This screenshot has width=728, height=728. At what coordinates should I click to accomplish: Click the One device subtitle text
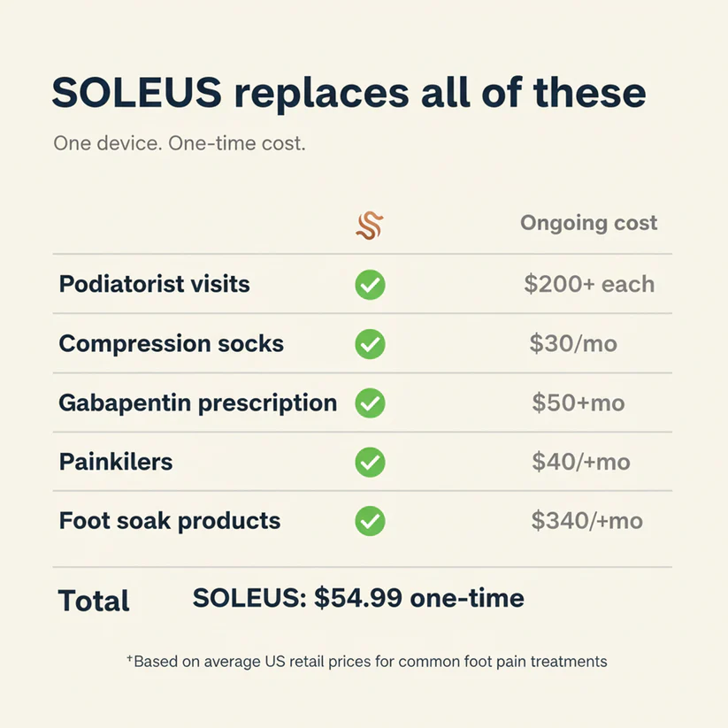pyautogui.click(x=180, y=143)
